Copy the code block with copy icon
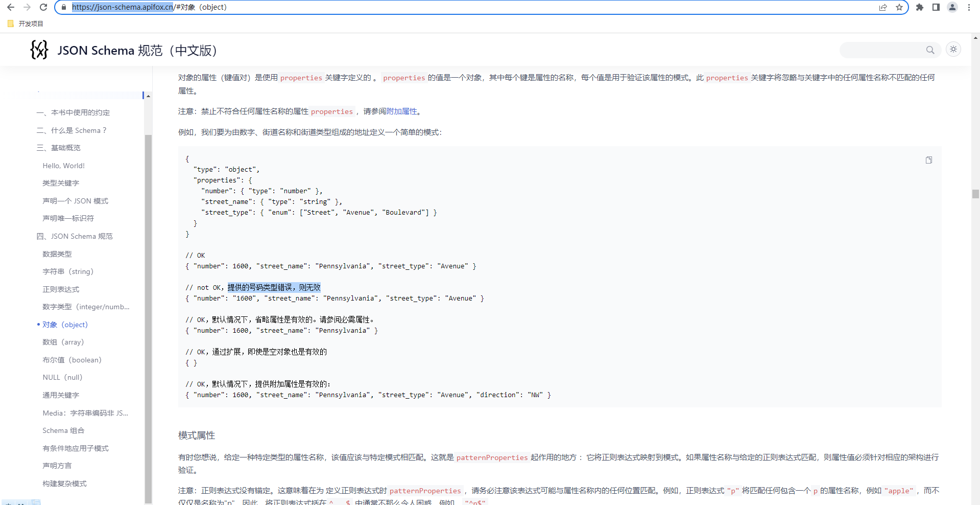Viewport: 980px width, 505px height. (x=929, y=160)
